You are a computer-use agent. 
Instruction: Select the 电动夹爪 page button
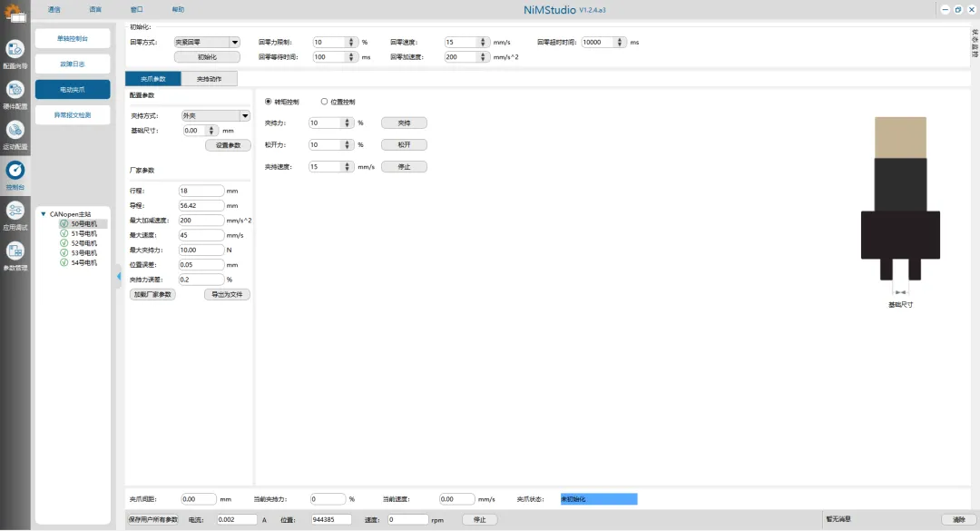click(73, 90)
